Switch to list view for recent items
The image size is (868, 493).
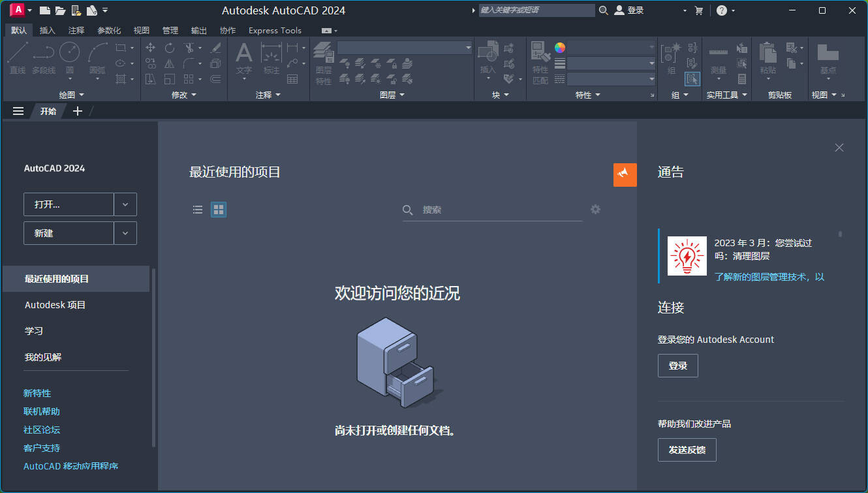(x=198, y=210)
